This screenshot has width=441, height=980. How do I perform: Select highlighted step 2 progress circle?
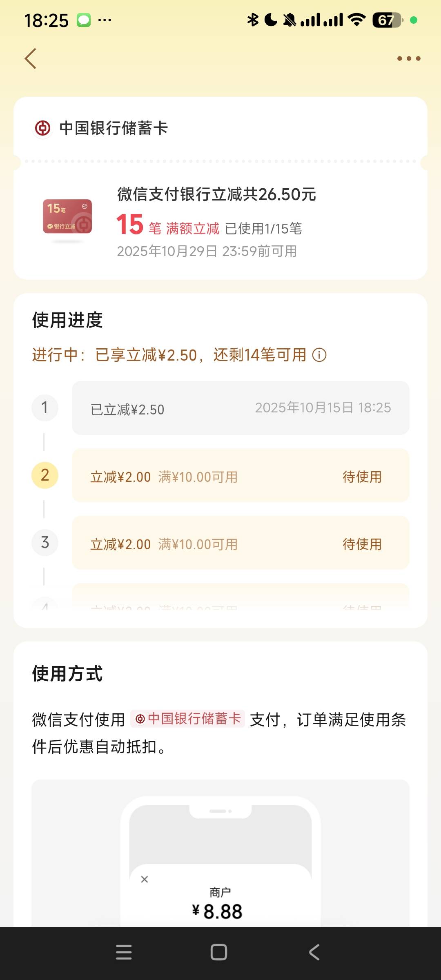point(45,475)
